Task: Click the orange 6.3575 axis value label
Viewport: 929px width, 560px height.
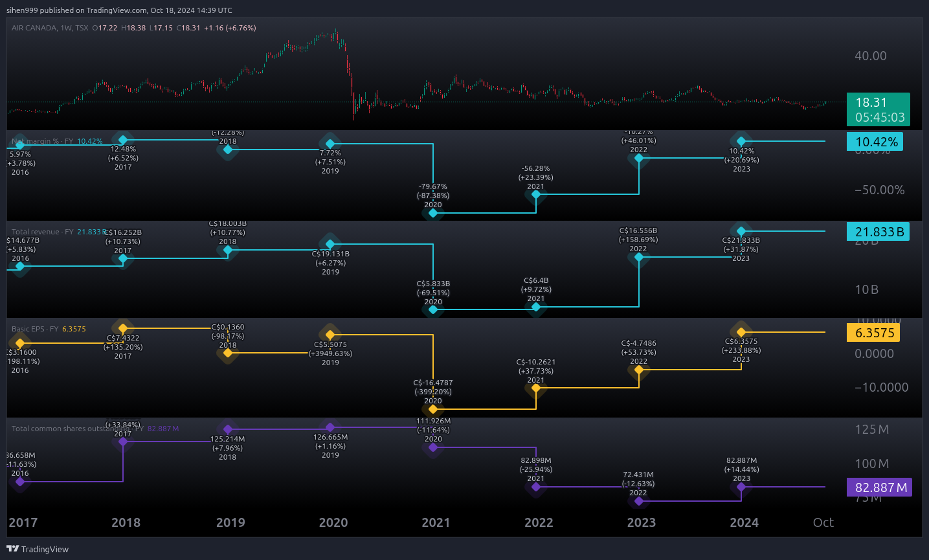Action: click(873, 333)
